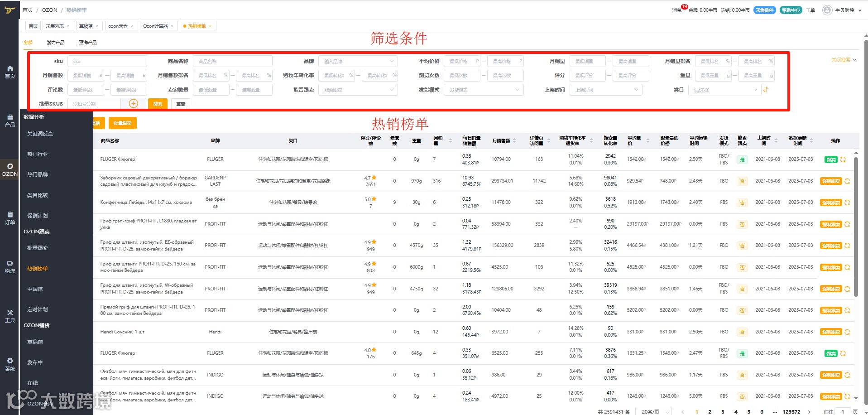This screenshot has width=868, height=415.
Task: Click the orange sort arrows icon beside 类目
Action: point(766,90)
